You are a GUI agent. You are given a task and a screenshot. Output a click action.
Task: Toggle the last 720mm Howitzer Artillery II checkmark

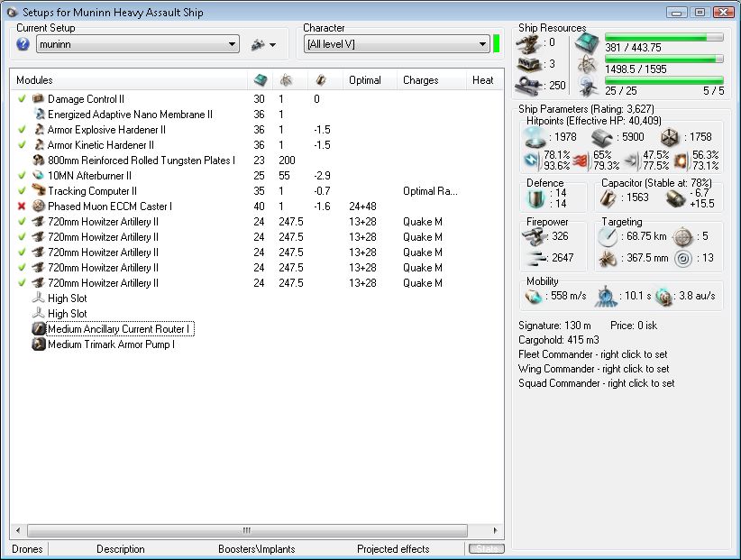click(x=22, y=282)
